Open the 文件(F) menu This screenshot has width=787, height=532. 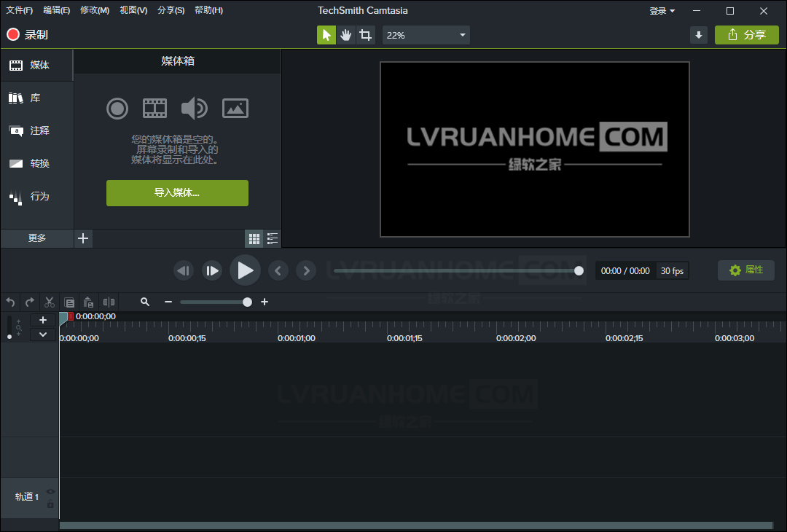[x=20, y=10]
